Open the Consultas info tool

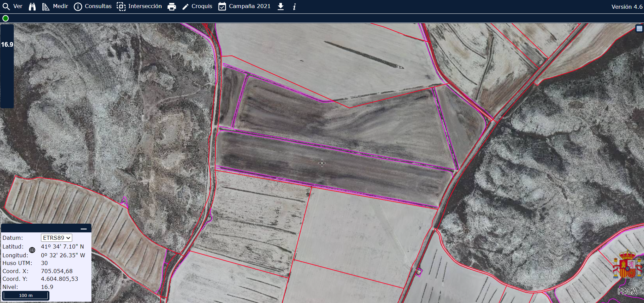pos(78,6)
